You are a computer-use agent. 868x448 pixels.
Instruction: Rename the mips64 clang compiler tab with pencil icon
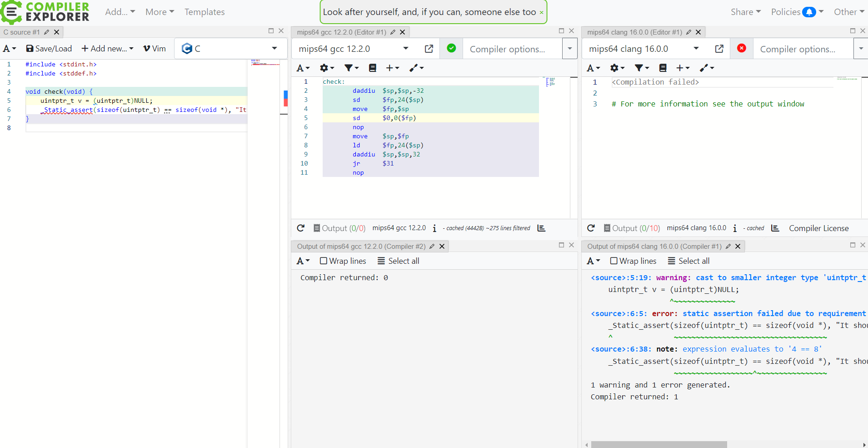688,32
